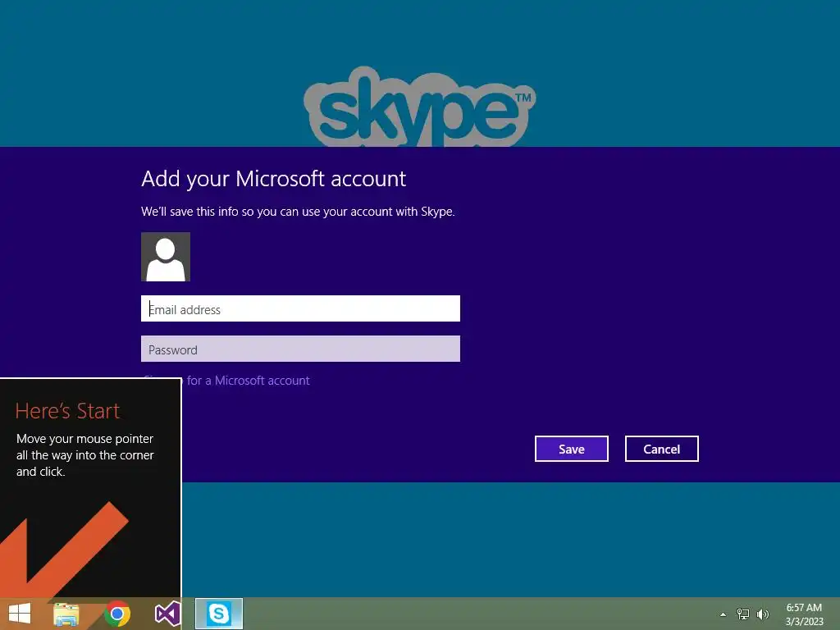Open the Windows Start button
This screenshot has height=630, width=840.
(x=20, y=614)
